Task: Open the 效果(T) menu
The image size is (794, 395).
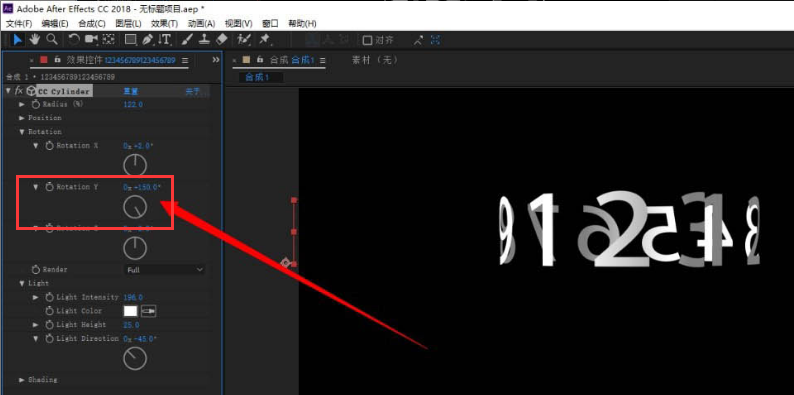Action: (x=164, y=24)
